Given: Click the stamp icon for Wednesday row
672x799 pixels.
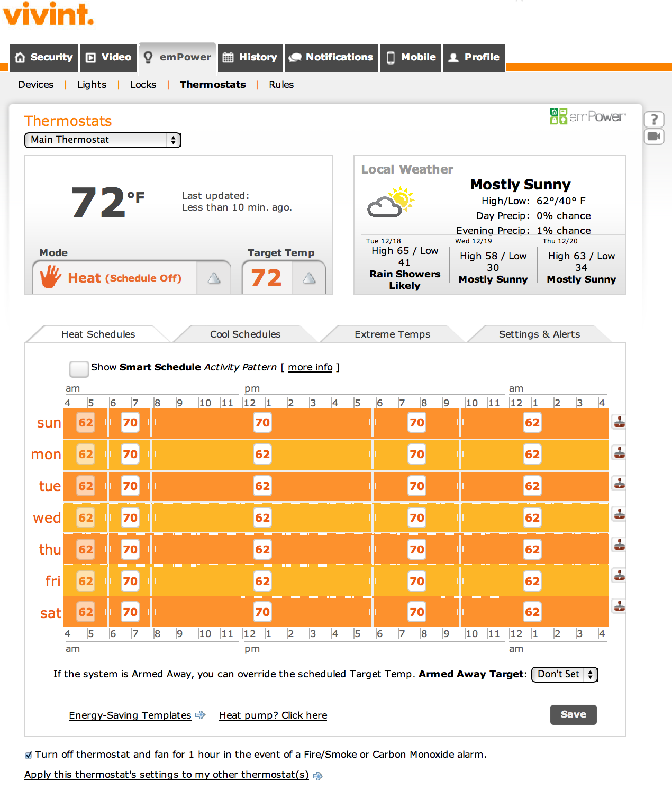Looking at the screenshot, I should pos(619,514).
